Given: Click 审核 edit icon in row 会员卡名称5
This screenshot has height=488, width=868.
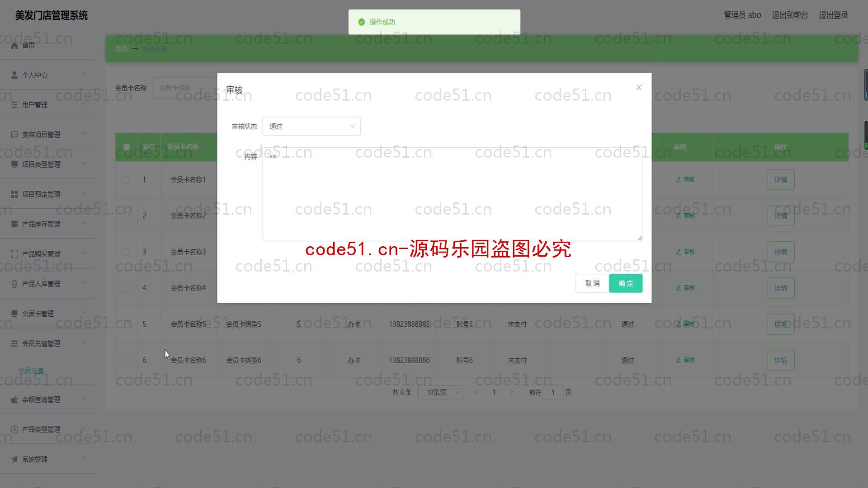Looking at the screenshot, I should pos(679,324).
